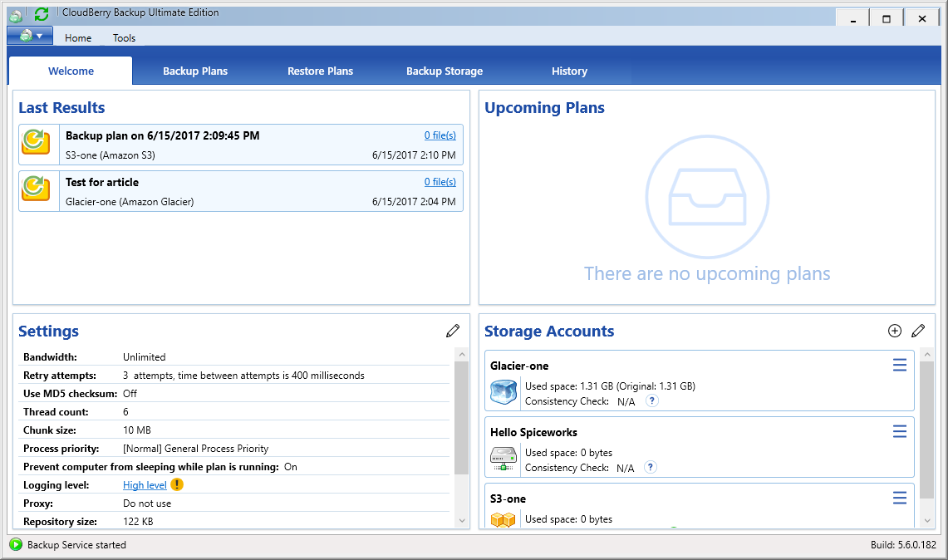Add a new storage account with plus icon

coord(895,331)
